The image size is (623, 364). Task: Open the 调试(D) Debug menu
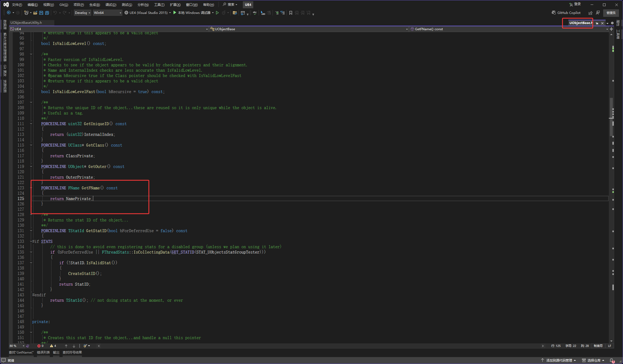coord(111,5)
